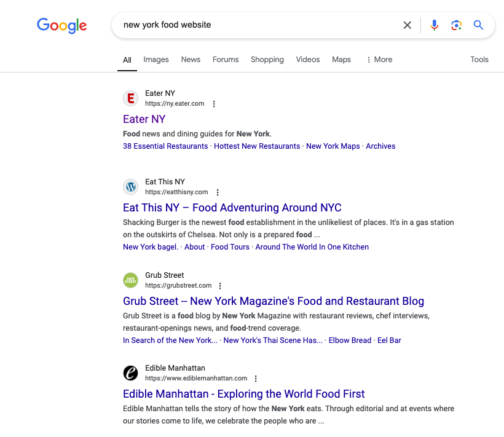Viewport: 504px width, 437px height.
Task: Open the Tools options
Action: point(479,60)
